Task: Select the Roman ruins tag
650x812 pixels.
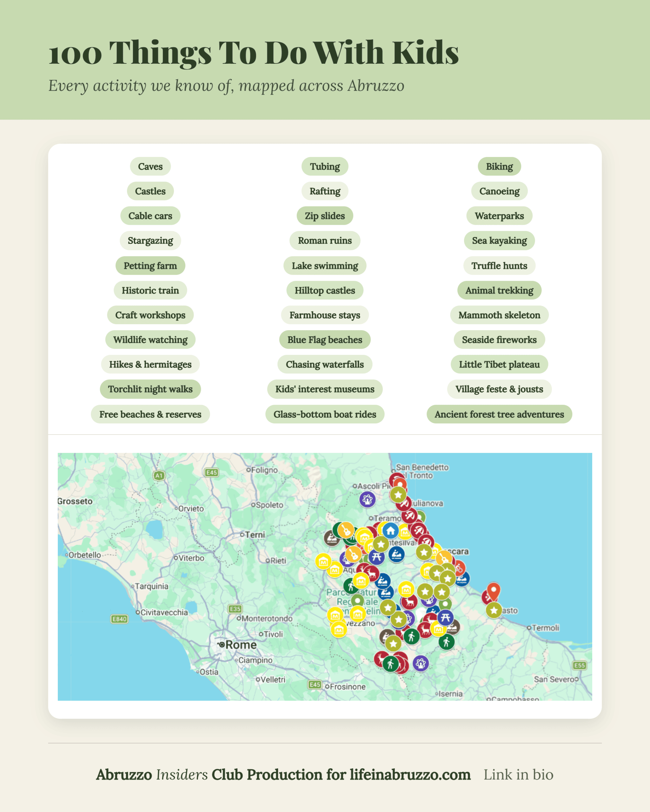Action: point(325,240)
